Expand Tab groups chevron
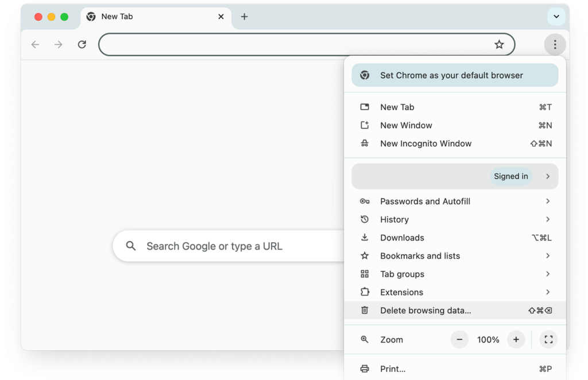Screen dimensions: 588x380 [x=548, y=274]
